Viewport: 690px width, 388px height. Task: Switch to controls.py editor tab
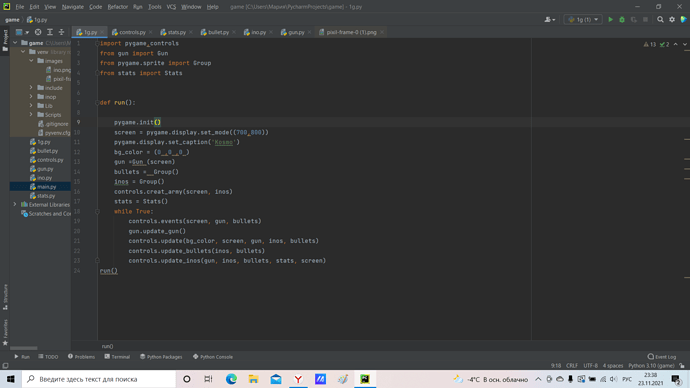click(132, 32)
